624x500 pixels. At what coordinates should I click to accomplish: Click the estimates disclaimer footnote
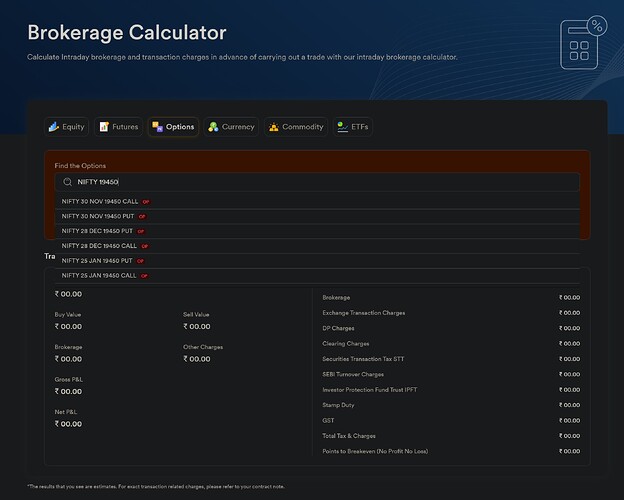(156, 486)
